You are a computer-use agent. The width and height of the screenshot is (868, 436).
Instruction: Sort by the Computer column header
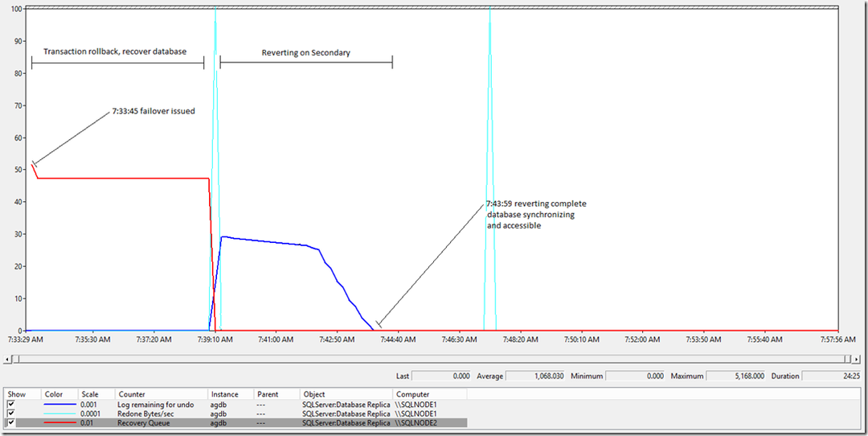coord(429,394)
